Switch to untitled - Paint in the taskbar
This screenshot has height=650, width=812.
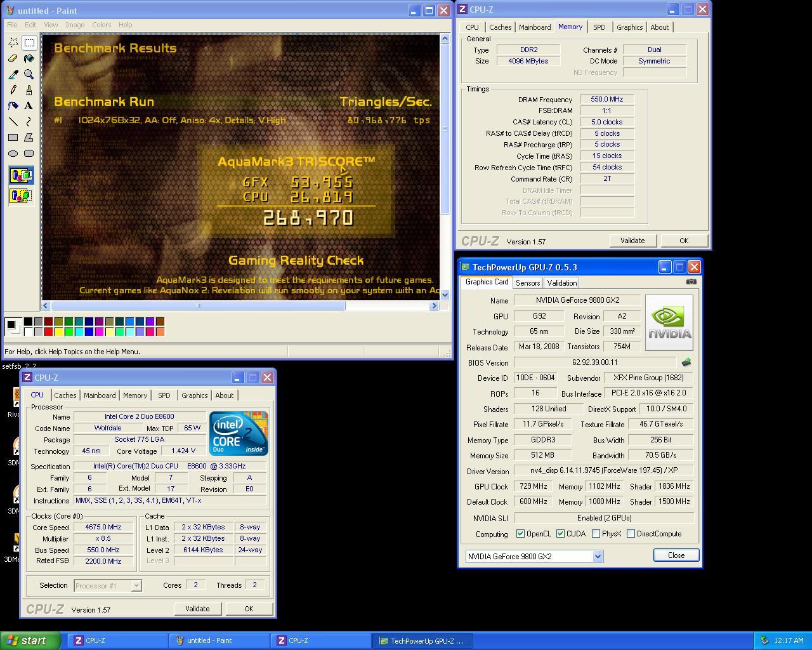pyautogui.click(x=219, y=640)
